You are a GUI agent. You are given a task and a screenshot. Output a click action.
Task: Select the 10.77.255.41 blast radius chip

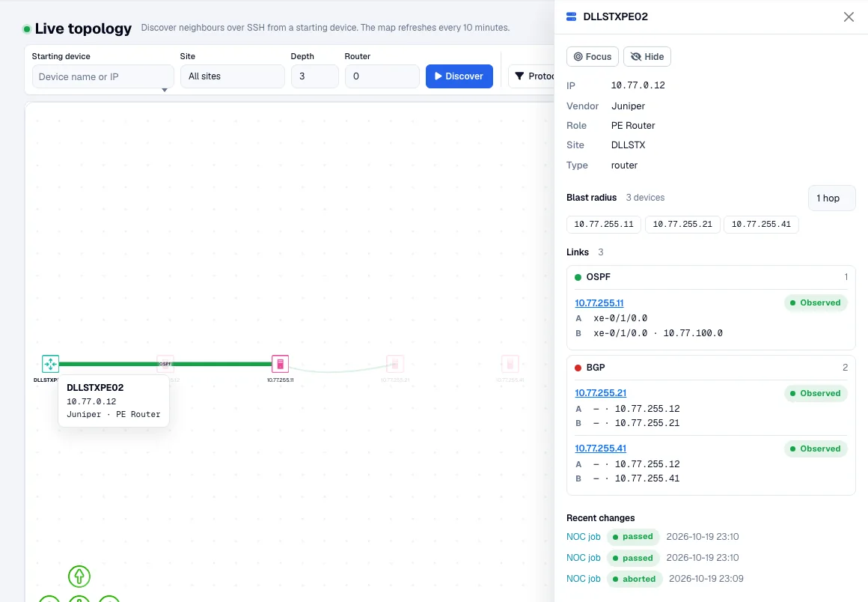pos(761,225)
